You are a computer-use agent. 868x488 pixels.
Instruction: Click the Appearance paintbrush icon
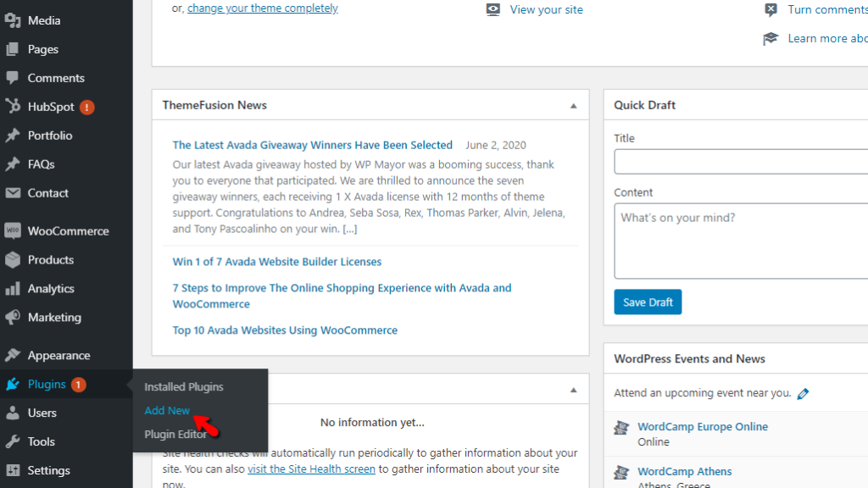tap(13, 355)
